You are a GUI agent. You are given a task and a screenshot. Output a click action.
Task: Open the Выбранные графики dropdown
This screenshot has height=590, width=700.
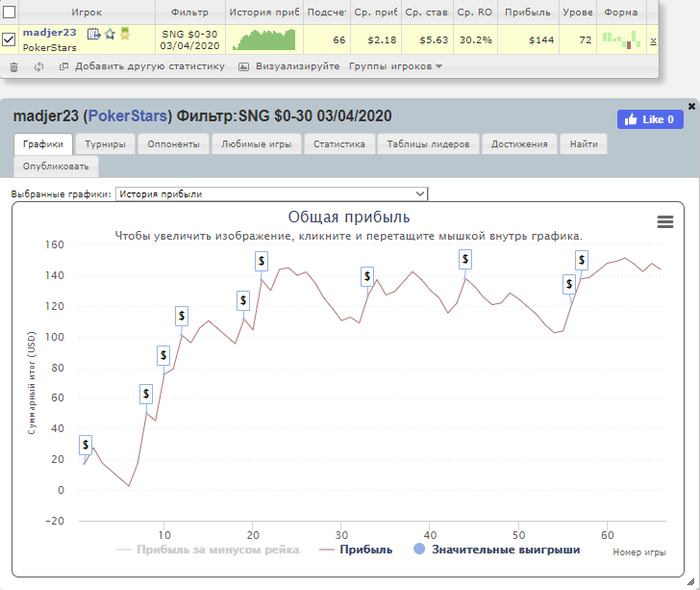coord(271,194)
